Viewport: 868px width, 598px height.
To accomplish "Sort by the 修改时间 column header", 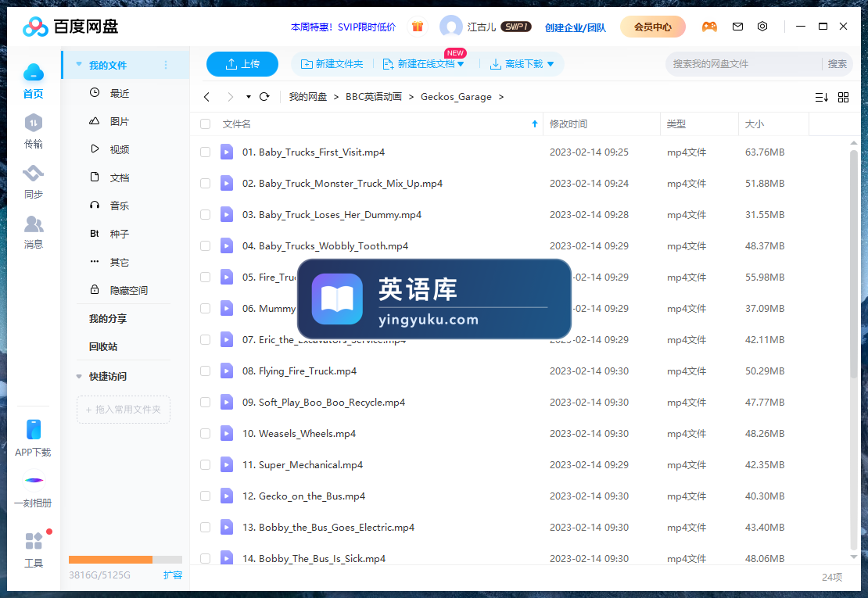I will 569,124.
